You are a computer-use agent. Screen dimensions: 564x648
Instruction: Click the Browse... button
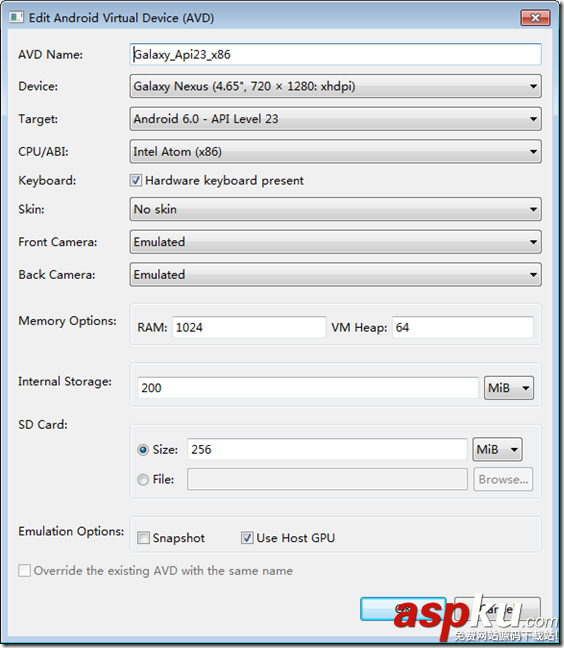[x=503, y=479]
